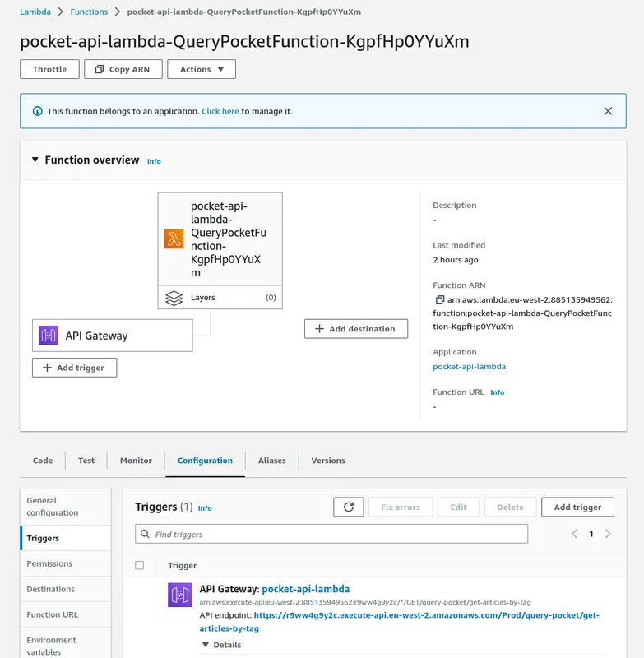Image resolution: width=644 pixels, height=658 pixels.
Task: Switch to the Code tab
Action: click(x=43, y=461)
